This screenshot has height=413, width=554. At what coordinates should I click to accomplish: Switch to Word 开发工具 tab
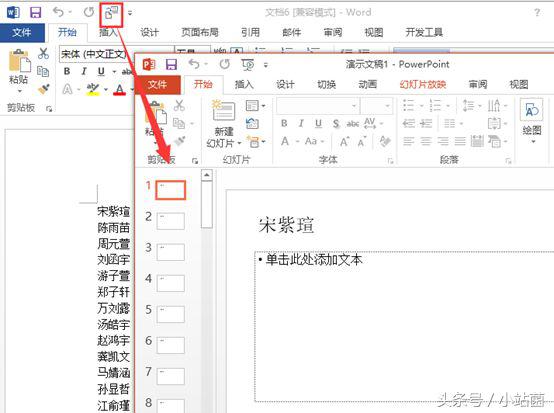pyautogui.click(x=424, y=33)
